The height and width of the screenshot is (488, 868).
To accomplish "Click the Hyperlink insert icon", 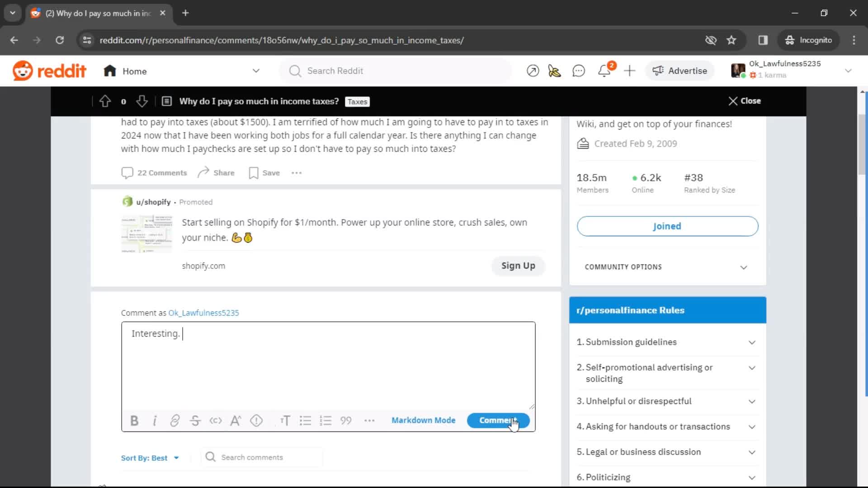I will [x=175, y=420].
